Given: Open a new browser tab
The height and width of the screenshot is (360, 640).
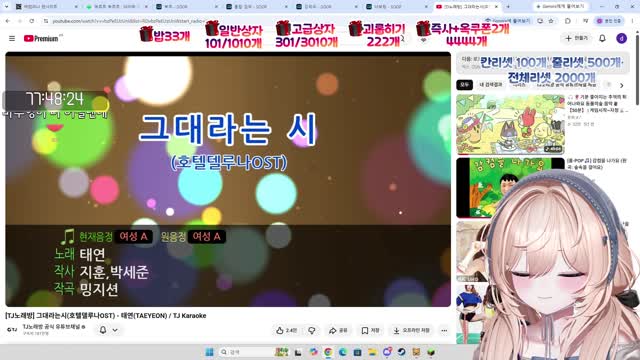Looking at the screenshot, I should 508,7.
